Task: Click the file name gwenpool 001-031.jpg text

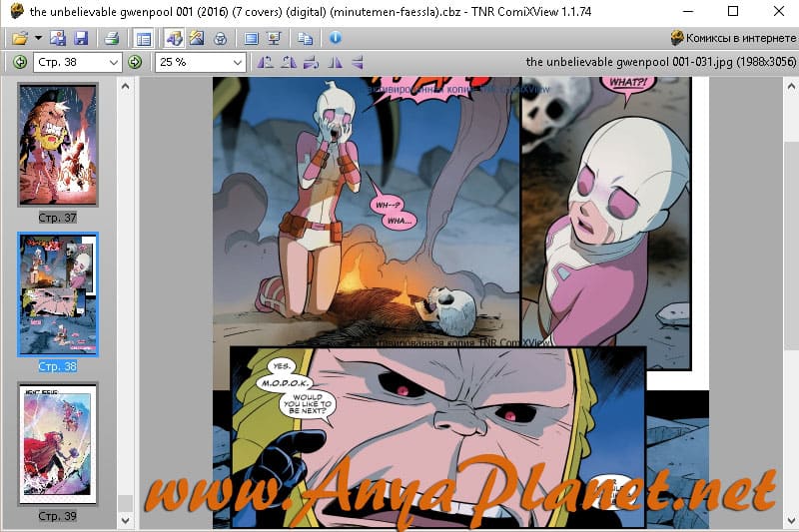Action: pos(660,62)
